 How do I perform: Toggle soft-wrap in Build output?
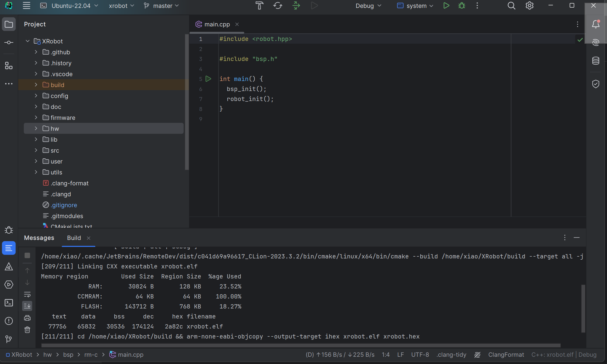pos(27,295)
